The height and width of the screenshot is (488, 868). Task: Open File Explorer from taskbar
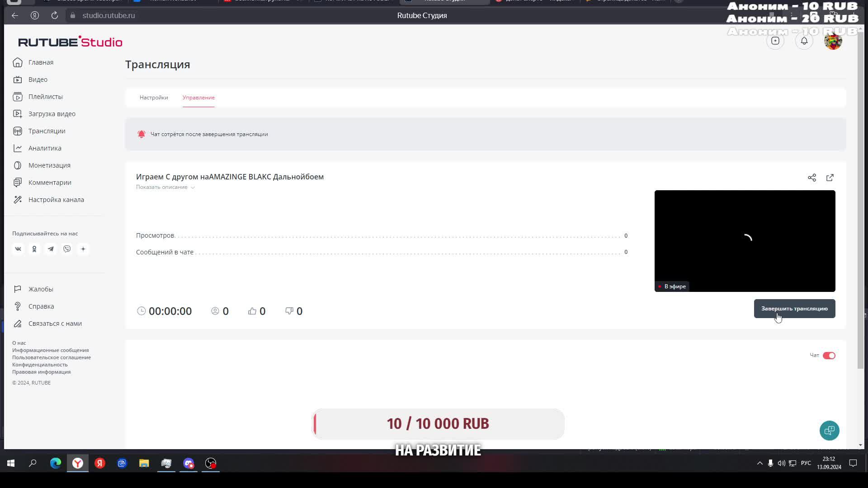[144, 463]
